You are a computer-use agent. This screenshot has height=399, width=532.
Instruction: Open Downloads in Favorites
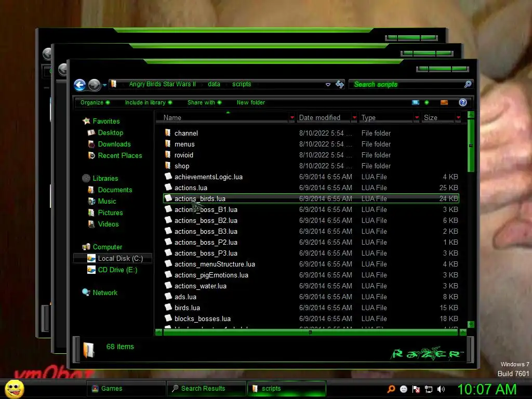114,144
